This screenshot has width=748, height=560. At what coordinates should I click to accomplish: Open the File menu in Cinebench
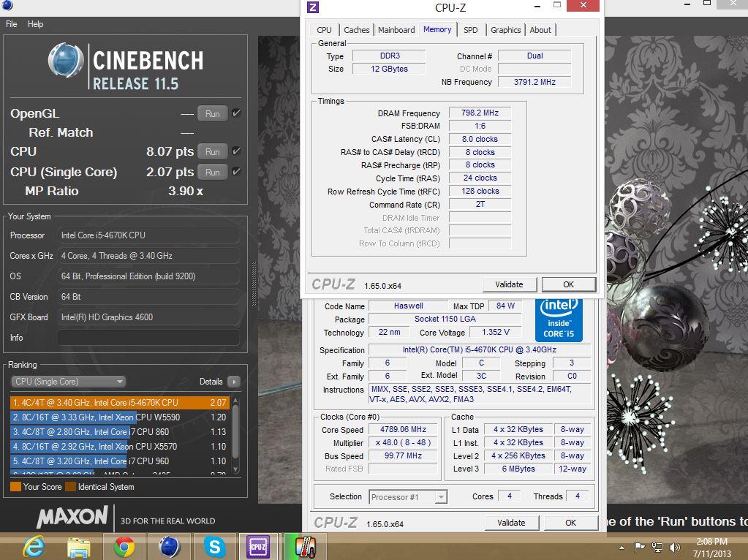(12, 24)
